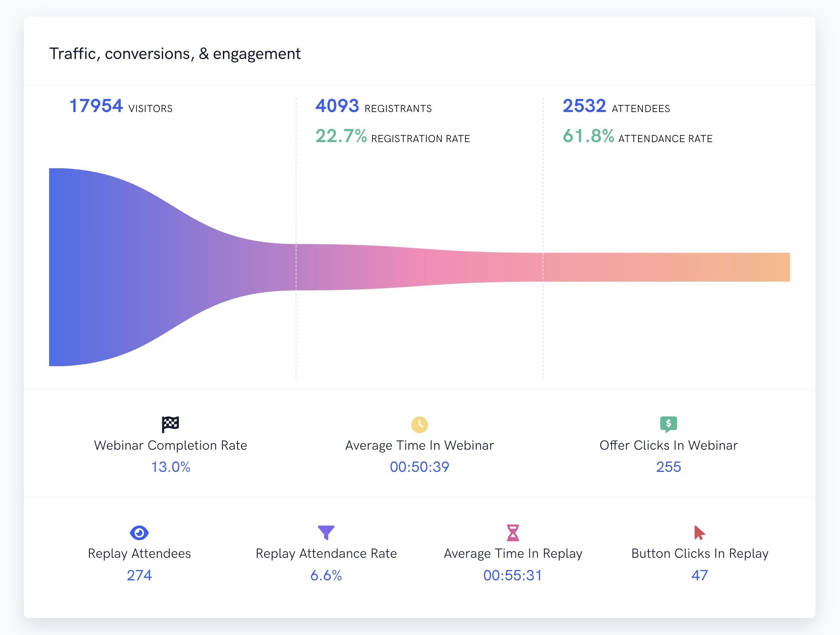Screen dimensions: 840x635
Task: Click the yellow clock icon
Action: (419, 424)
